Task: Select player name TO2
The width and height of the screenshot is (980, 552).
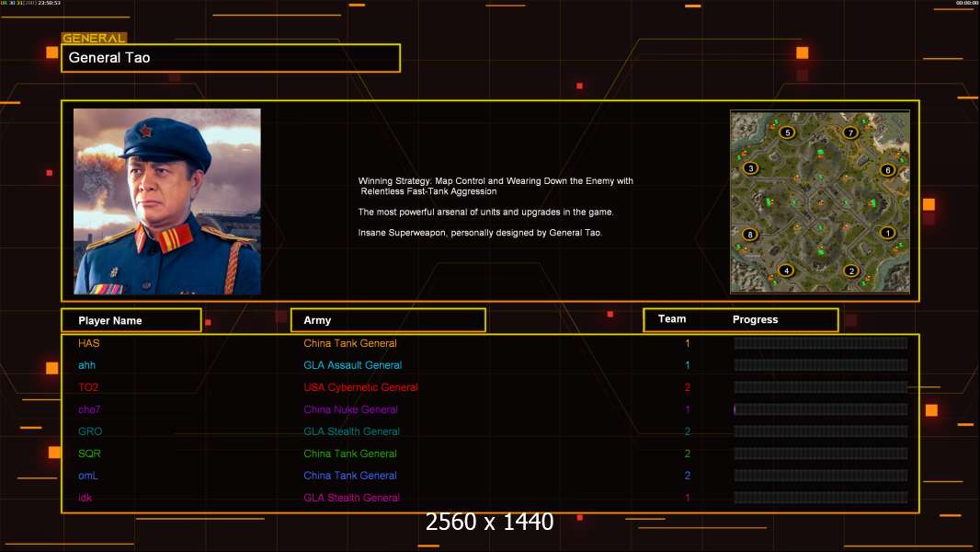Action: click(88, 387)
